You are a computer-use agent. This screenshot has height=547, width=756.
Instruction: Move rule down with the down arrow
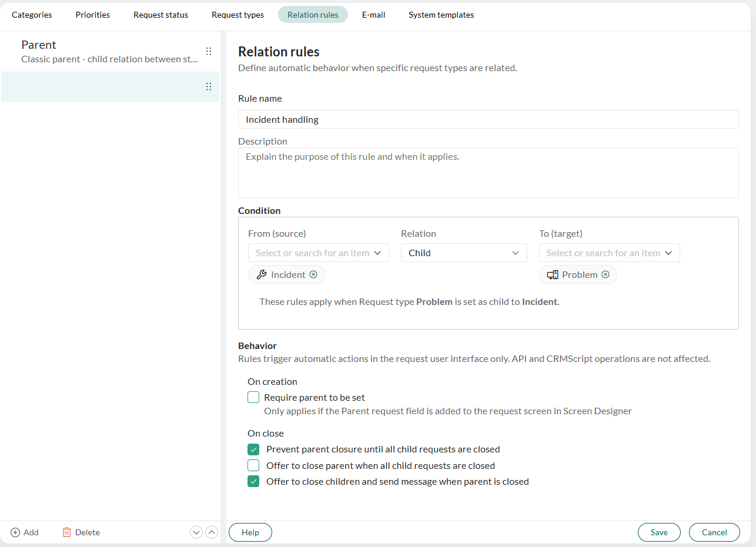(196, 532)
